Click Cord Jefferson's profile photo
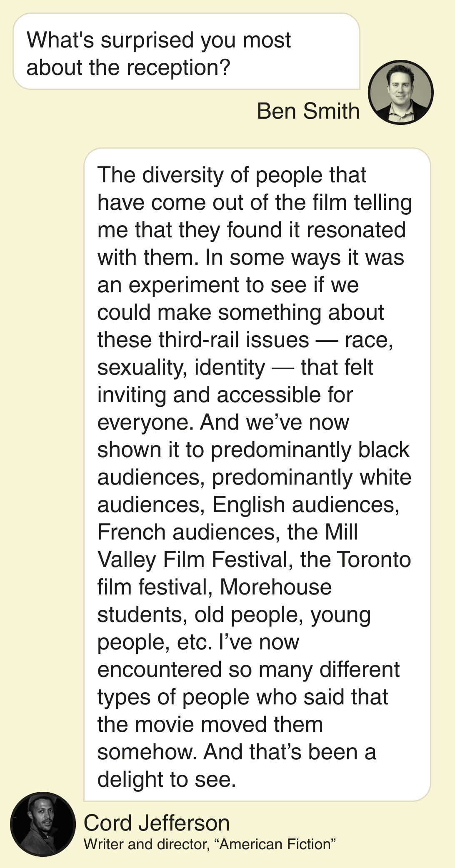This screenshot has height=868, width=455. pyautogui.click(x=43, y=824)
